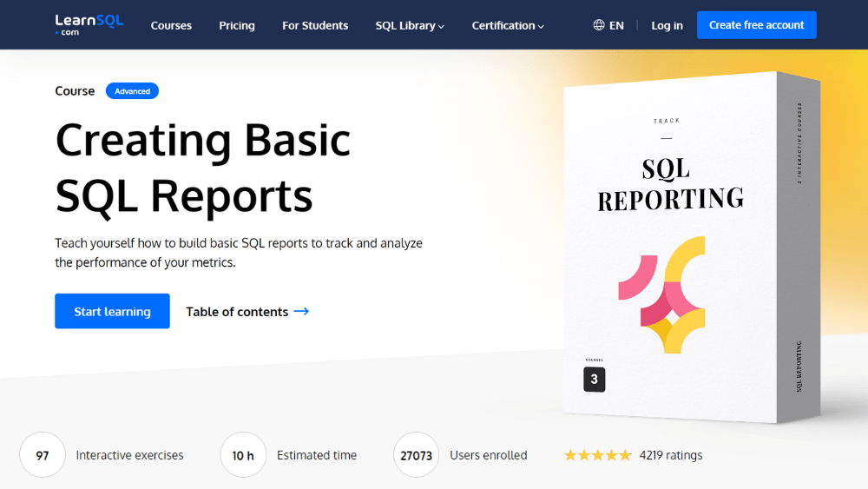
Task: Click the Log in link
Action: [x=667, y=25]
